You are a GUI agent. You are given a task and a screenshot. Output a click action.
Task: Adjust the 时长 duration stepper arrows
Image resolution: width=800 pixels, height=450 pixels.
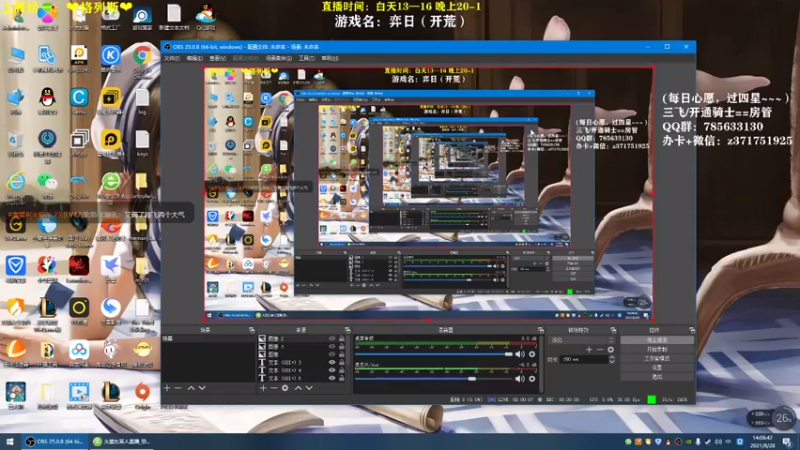(612, 360)
